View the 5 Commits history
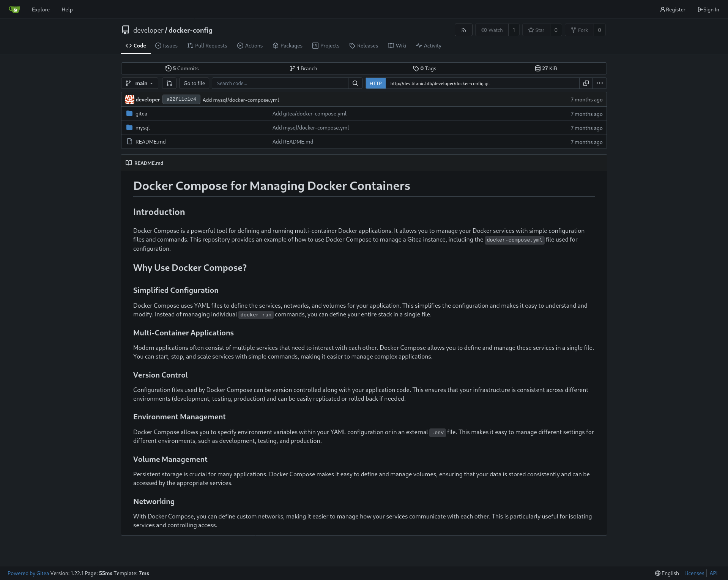The height and width of the screenshot is (580, 728). tap(182, 68)
